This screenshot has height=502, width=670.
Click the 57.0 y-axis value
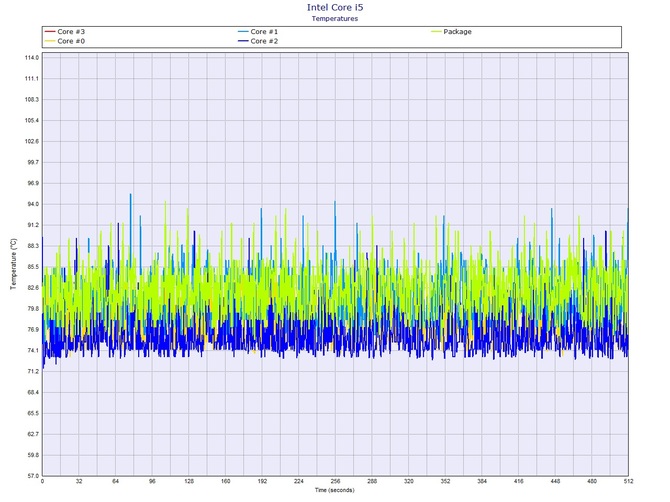click(x=34, y=476)
